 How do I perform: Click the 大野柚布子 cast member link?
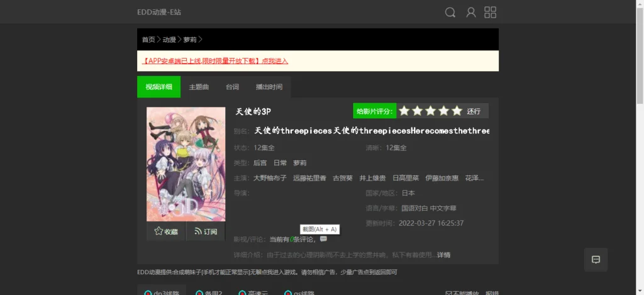[270, 178]
